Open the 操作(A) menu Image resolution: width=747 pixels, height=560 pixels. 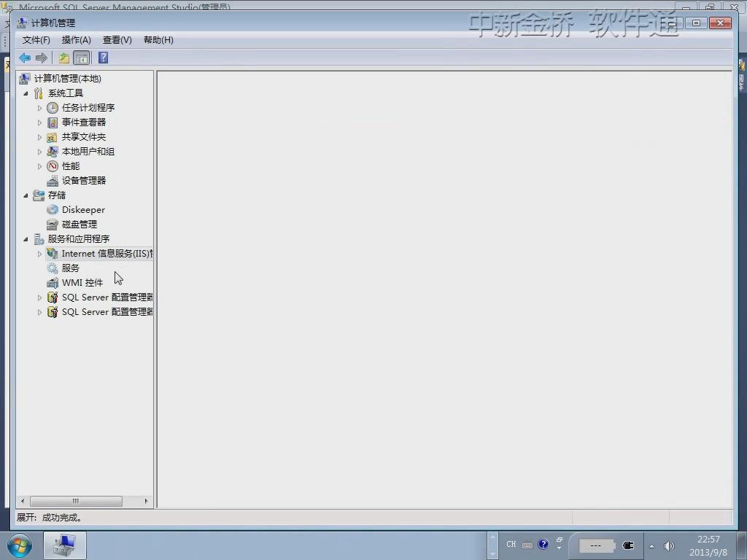click(76, 40)
